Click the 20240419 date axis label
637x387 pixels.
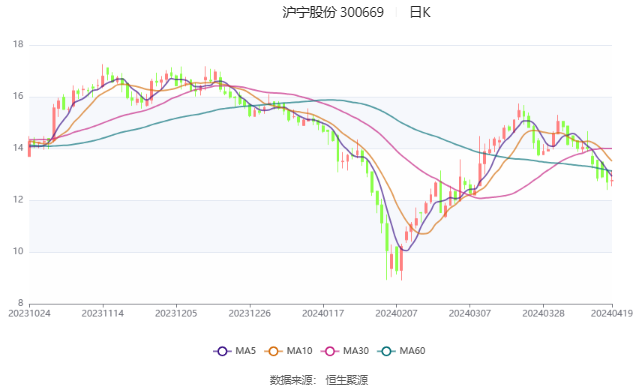click(612, 313)
